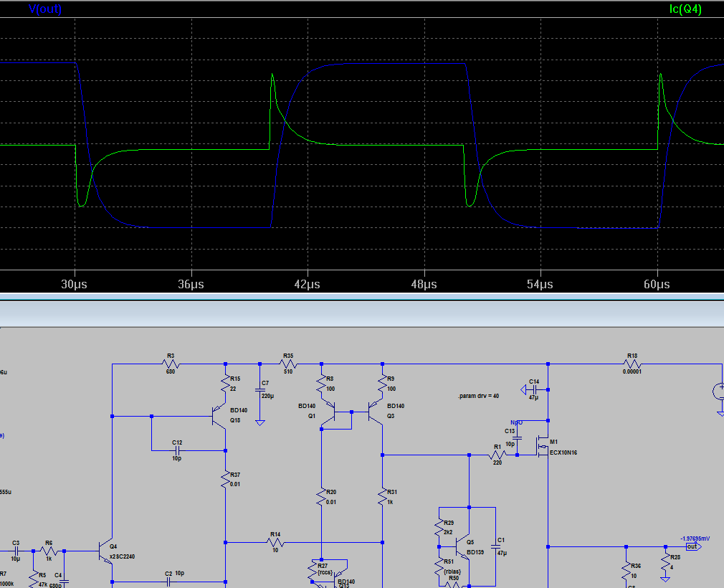Select resistor R5 symbol
This screenshot has width=724, height=588.
coord(33,578)
